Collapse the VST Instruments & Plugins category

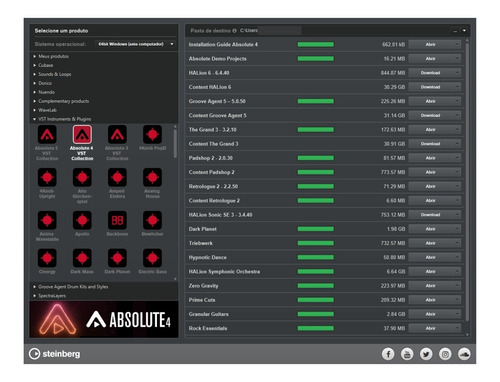point(35,119)
